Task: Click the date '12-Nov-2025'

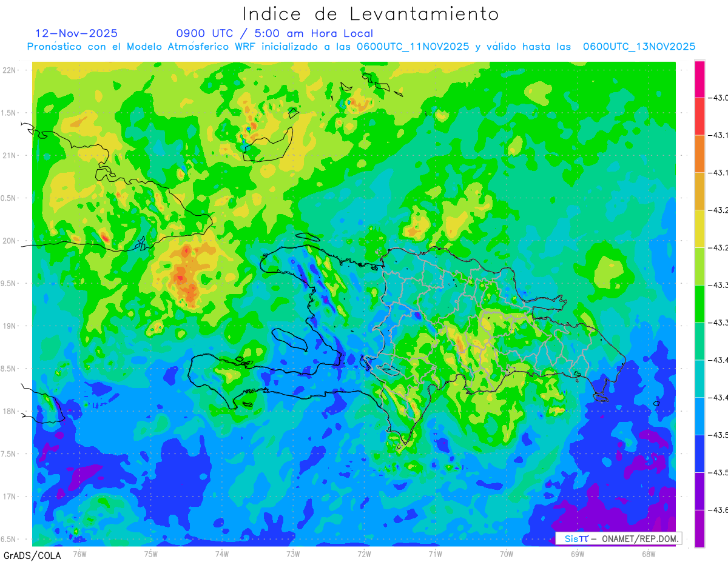Action: 76,33
